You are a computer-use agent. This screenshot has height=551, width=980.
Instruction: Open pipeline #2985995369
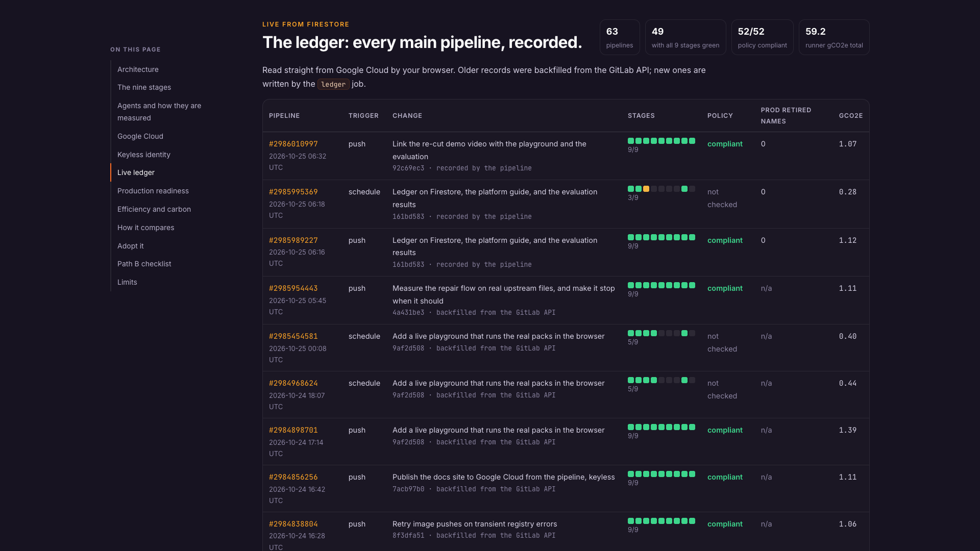293,192
